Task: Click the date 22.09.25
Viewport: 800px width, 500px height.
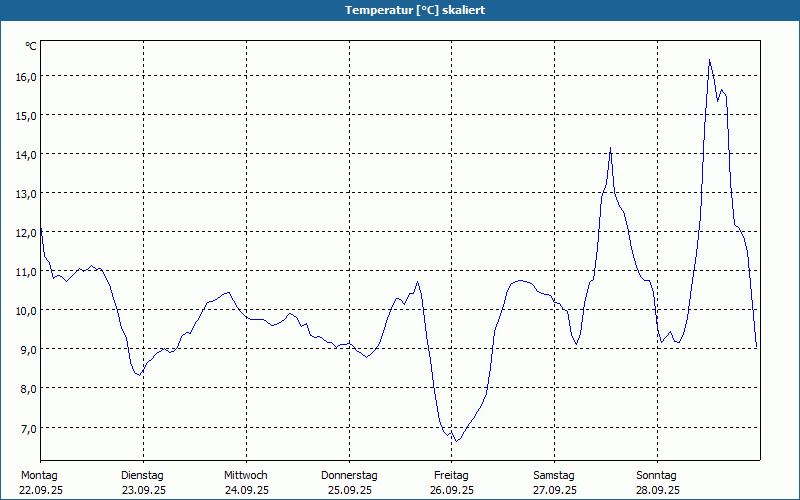Action: [41, 491]
